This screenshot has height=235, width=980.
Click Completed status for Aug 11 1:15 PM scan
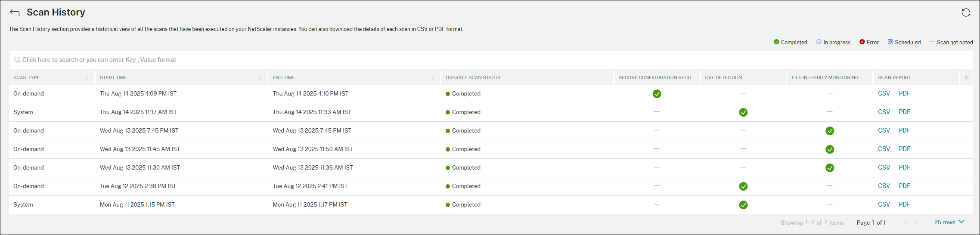[x=463, y=204]
